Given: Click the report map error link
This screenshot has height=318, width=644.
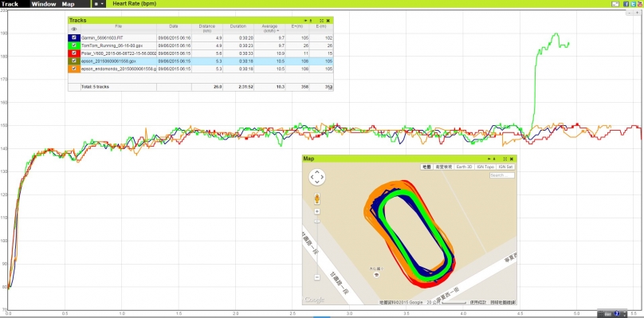Looking at the screenshot, I should [503, 302].
